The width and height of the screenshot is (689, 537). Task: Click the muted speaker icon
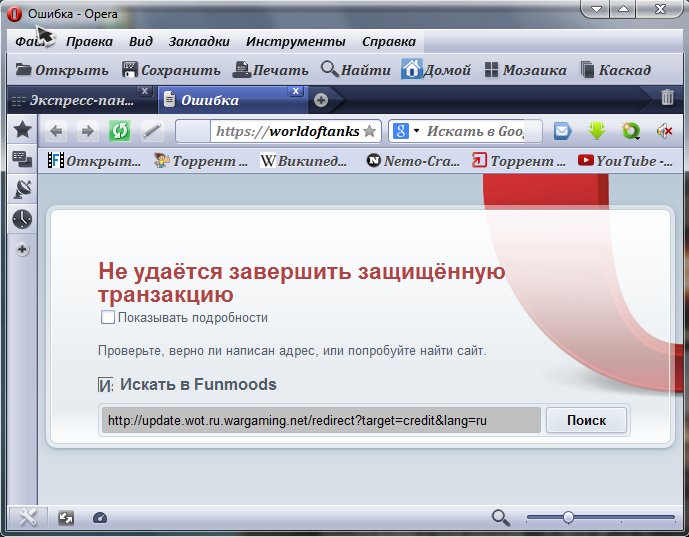pos(664,131)
